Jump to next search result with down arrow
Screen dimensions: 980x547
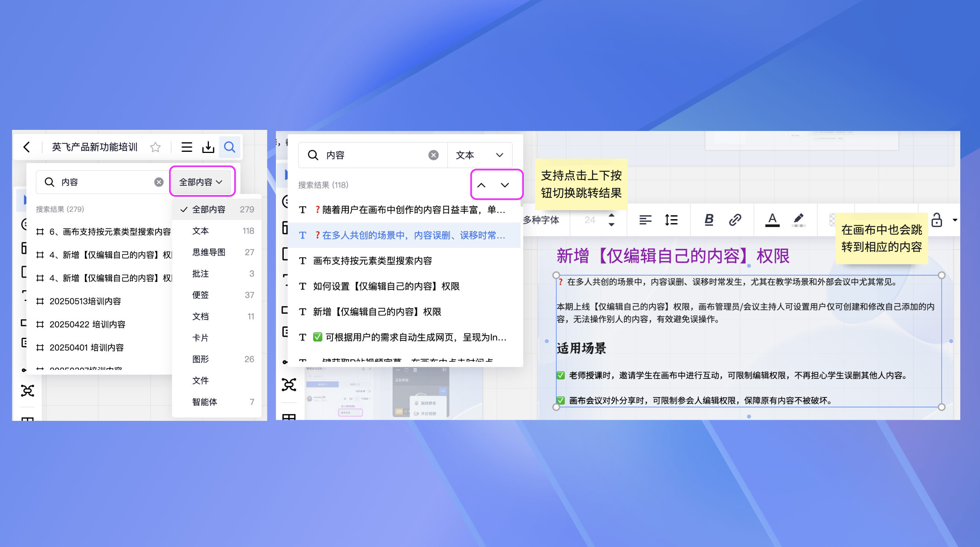(x=505, y=185)
